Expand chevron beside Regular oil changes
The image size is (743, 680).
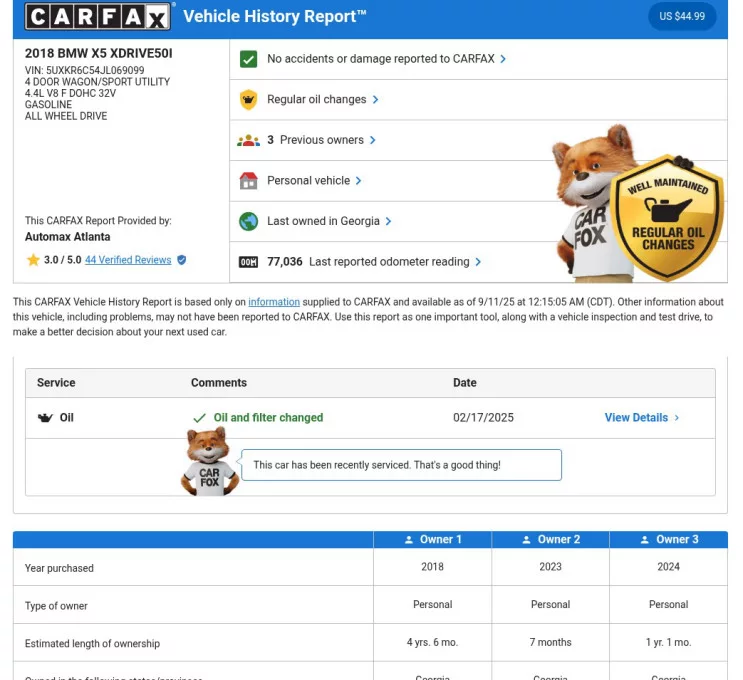[x=375, y=100]
